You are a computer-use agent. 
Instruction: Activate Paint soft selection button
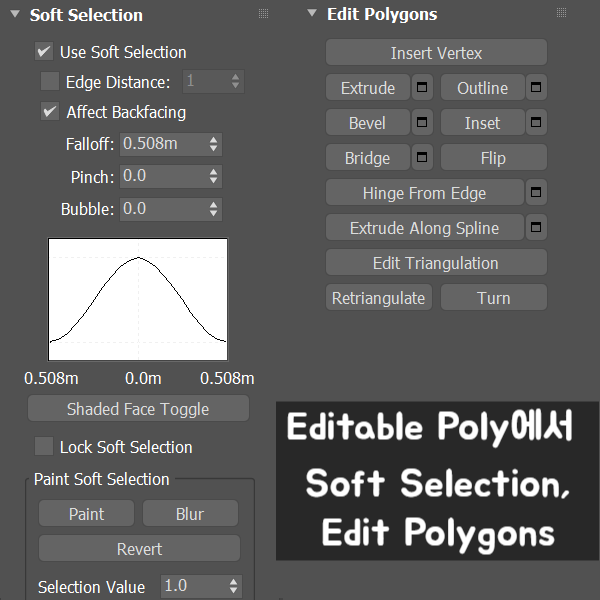coord(86,514)
